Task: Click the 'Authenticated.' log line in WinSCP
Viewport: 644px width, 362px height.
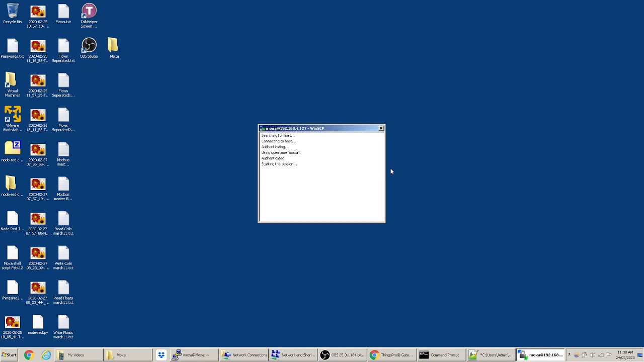Action: tap(273, 158)
